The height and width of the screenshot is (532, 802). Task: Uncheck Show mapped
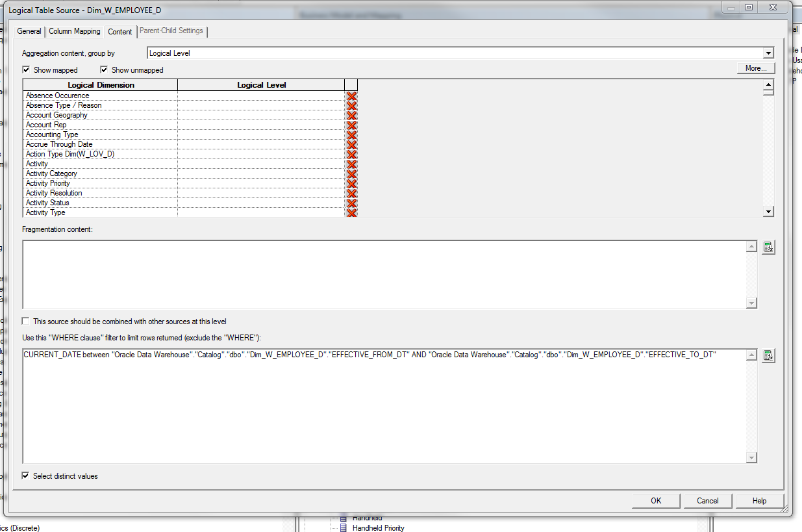tap(26, 70)
